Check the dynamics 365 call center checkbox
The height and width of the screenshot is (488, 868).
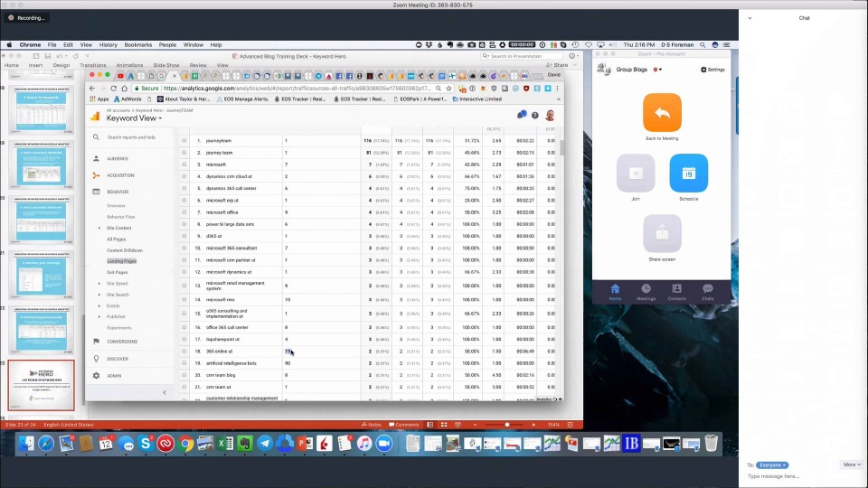point(184,188)
